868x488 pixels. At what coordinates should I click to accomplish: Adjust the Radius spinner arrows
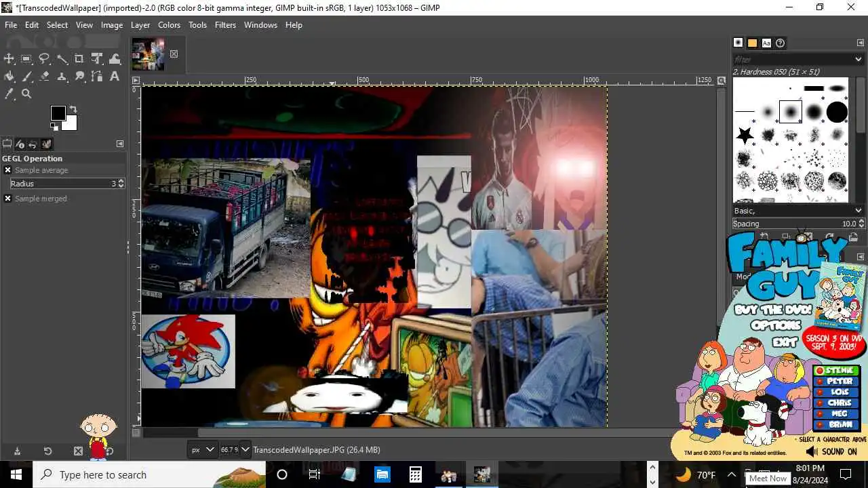tap(121, 184)
